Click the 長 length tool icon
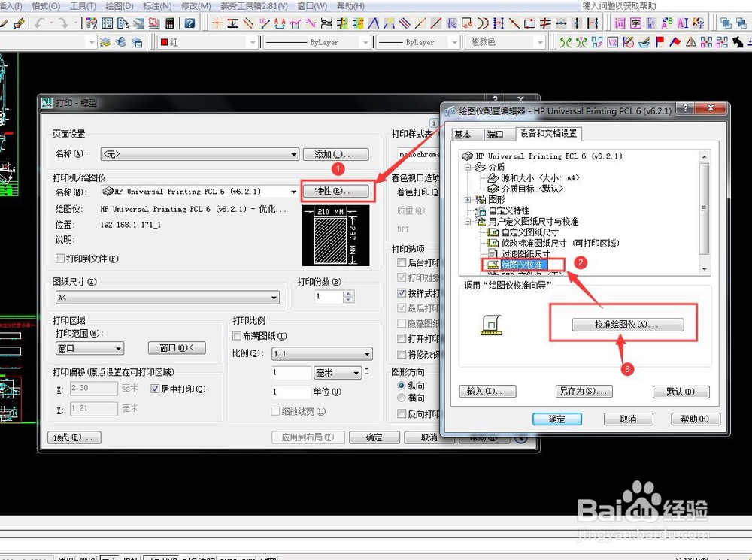This screenshot has width=752, height=560. tap(452, 23)
